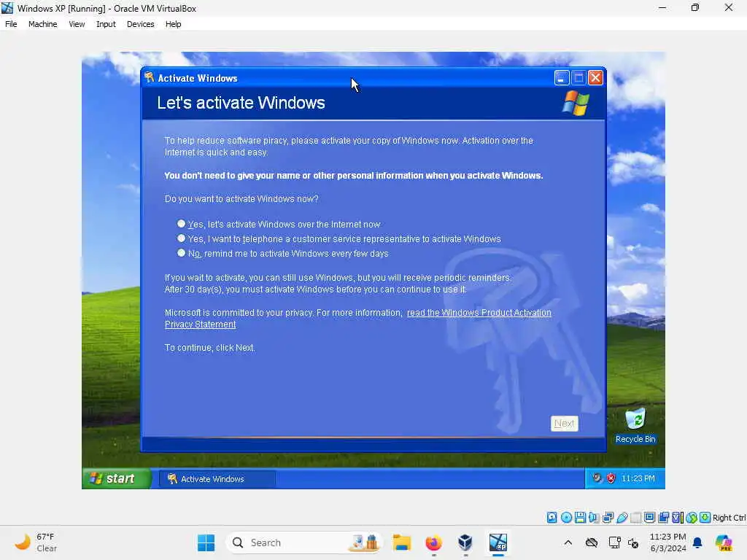Open the Devices menu
This screenshot has width=747, height=560.
(x=141, y=24)
